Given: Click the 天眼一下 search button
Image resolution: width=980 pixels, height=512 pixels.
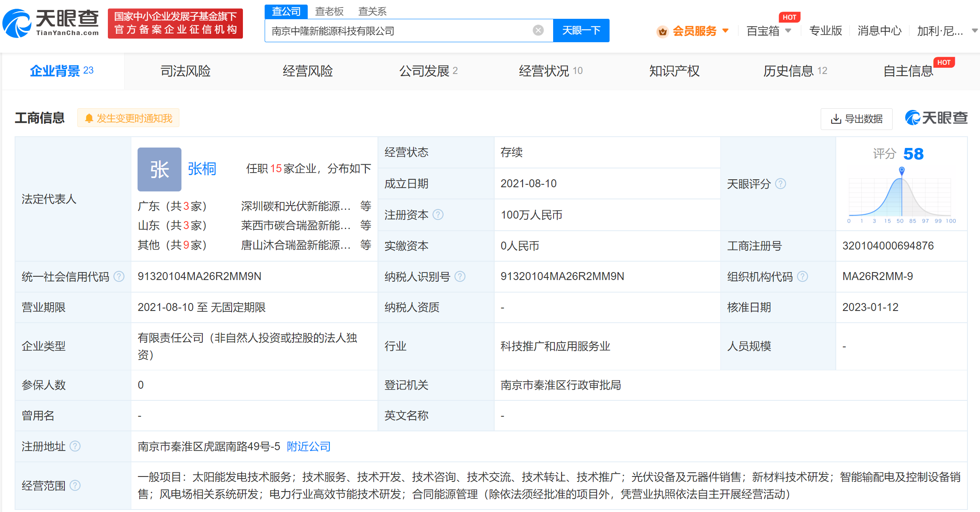Looking at the screenshot, I should pos(581,31).
